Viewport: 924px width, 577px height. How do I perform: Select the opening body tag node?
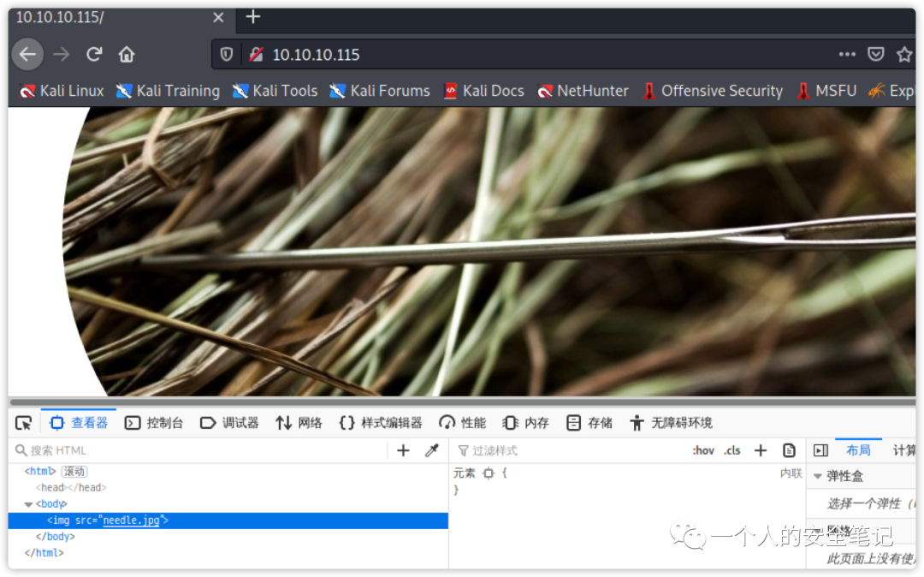(x=52, y=504)
